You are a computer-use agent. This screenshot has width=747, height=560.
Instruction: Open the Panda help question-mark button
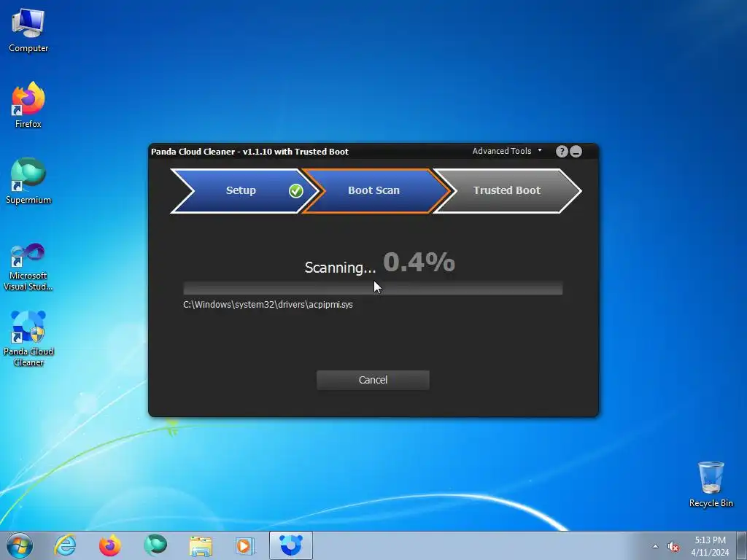[562, 152]
